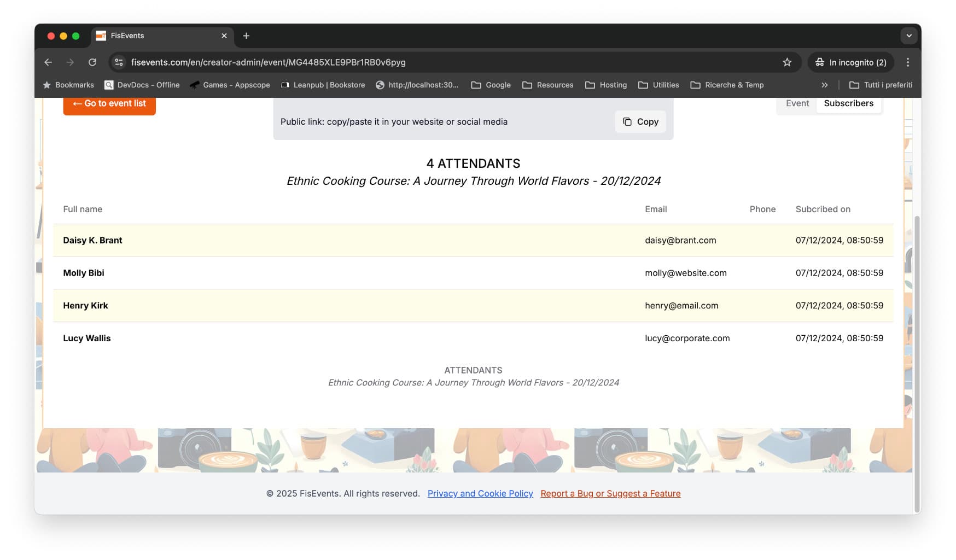Click the 4 ATTENDANTS heading
Screen dimensions: 956x560
[x=473, y=164]
